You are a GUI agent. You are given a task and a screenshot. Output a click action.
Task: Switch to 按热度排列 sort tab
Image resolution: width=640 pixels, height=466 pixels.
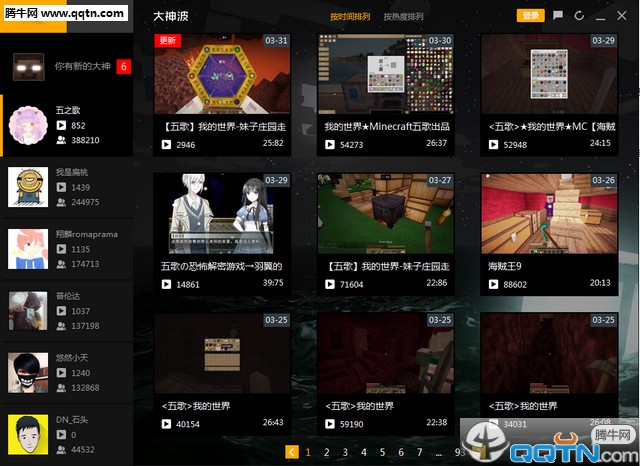[403, 16]
